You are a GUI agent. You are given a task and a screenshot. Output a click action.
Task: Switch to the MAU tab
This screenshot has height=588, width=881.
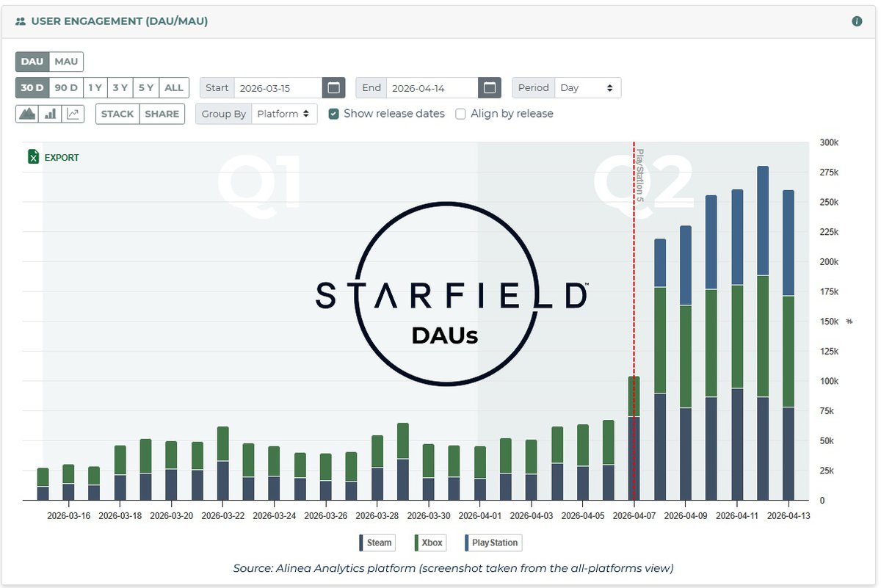tap(67, 62)
